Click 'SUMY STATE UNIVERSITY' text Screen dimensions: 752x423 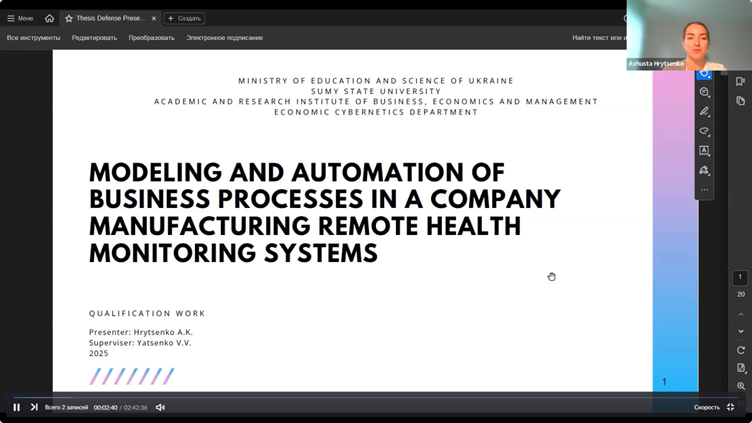click(x=376, y=91)
